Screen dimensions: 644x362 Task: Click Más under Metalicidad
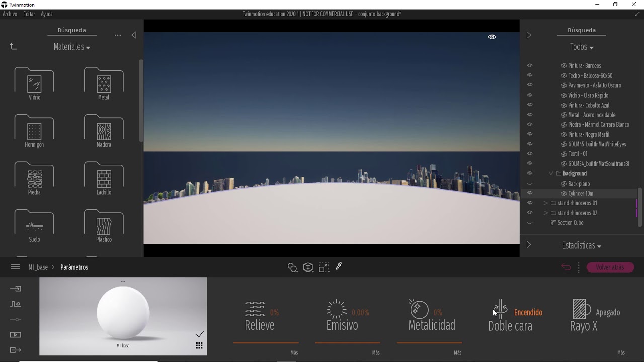pos(457,353)
